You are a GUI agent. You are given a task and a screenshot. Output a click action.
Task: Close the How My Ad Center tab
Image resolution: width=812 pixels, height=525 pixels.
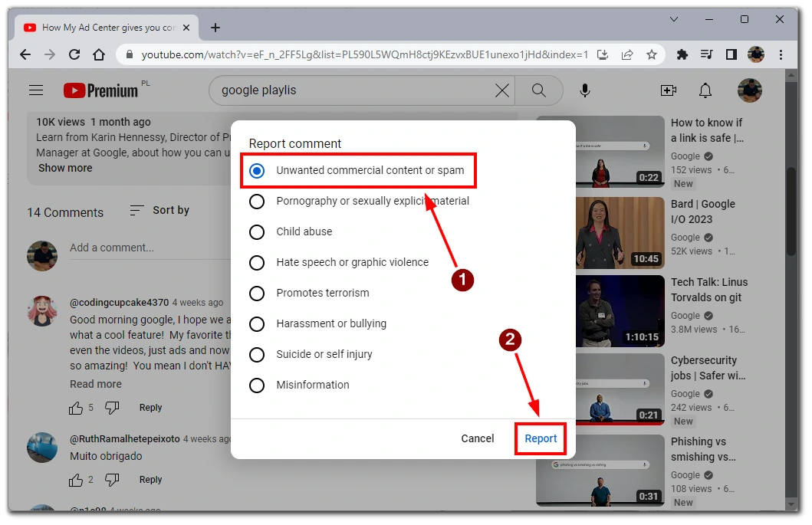coord(186,28)
